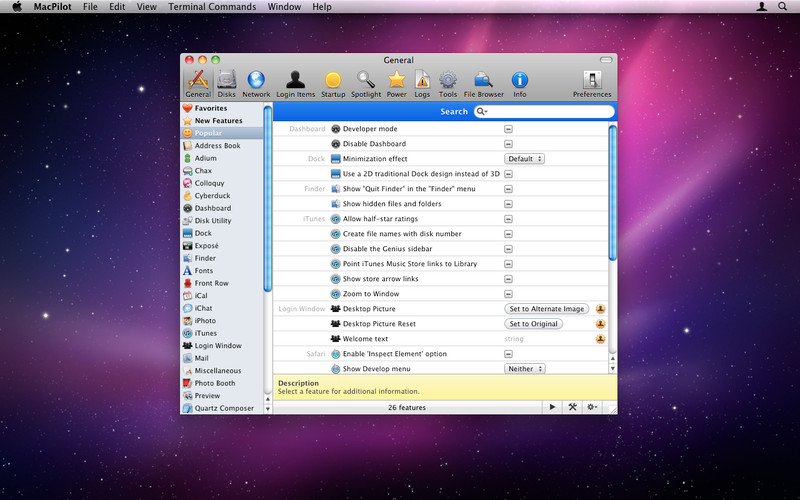
Task: Click sidebar scroll down arrow
Action: pos(268,409)
